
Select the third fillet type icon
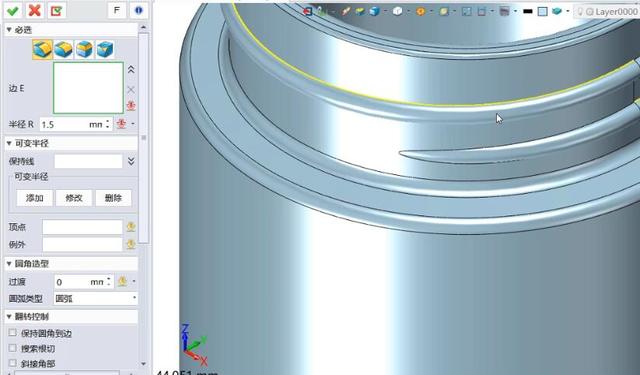click(x=84, y=49)
